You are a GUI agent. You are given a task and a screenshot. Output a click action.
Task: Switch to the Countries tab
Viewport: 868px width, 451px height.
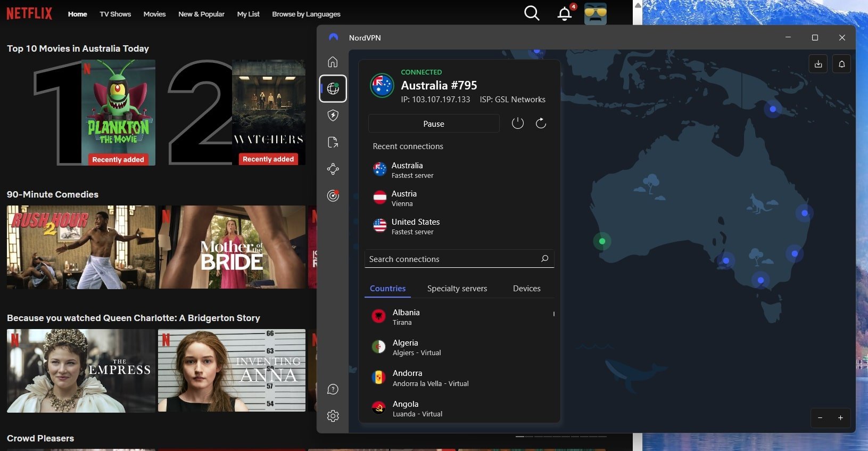[x=387, y=289]
